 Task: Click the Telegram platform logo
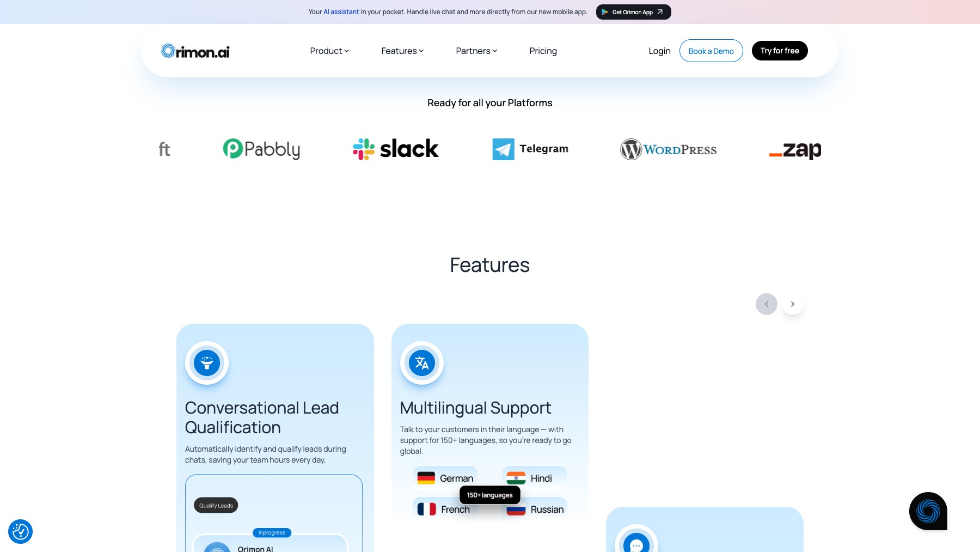tap(530, 149)
